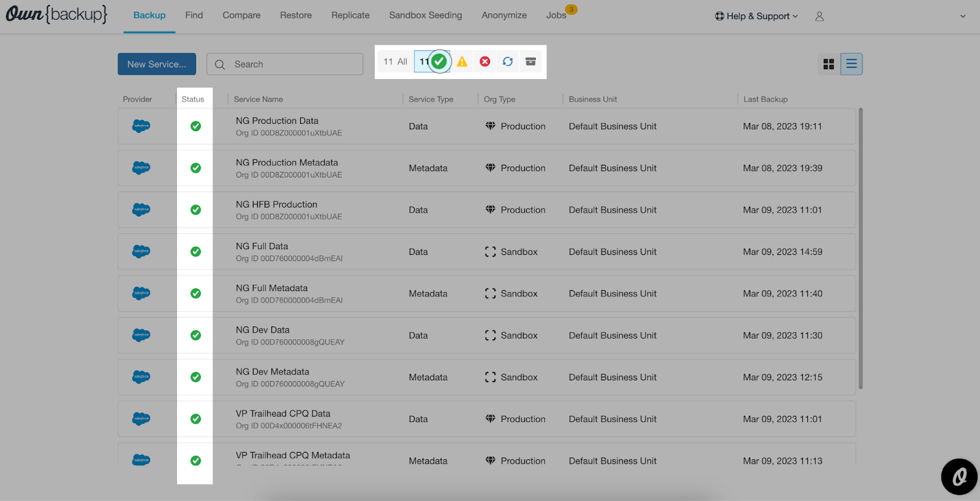Expand the Help & Support menu
980x501 pixels.
pyautogui.click(x=756, y=17)
